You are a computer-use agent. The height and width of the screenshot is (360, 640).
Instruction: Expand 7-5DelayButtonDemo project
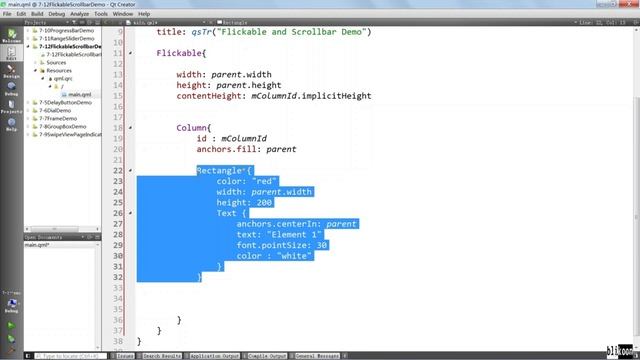(28, 102)
